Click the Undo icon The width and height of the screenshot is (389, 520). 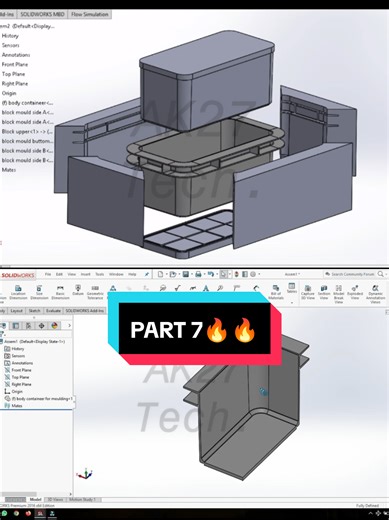210,274
